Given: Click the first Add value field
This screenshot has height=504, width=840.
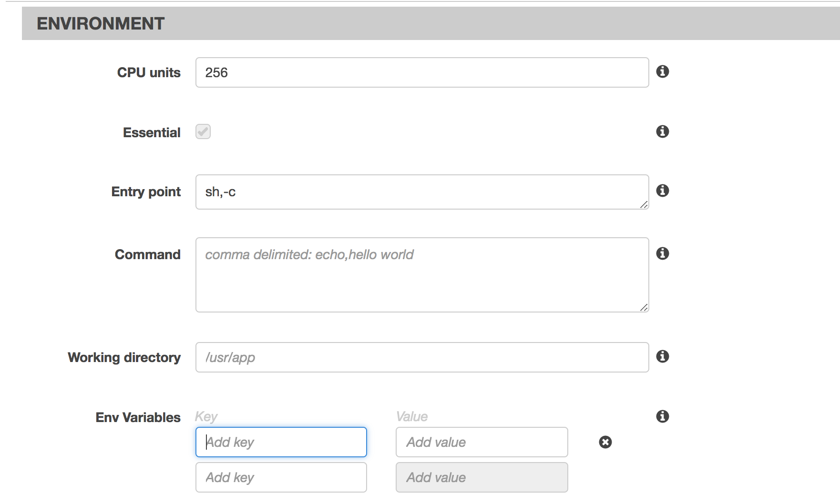Looking at the screenshot, I should (x=481, y=442).
